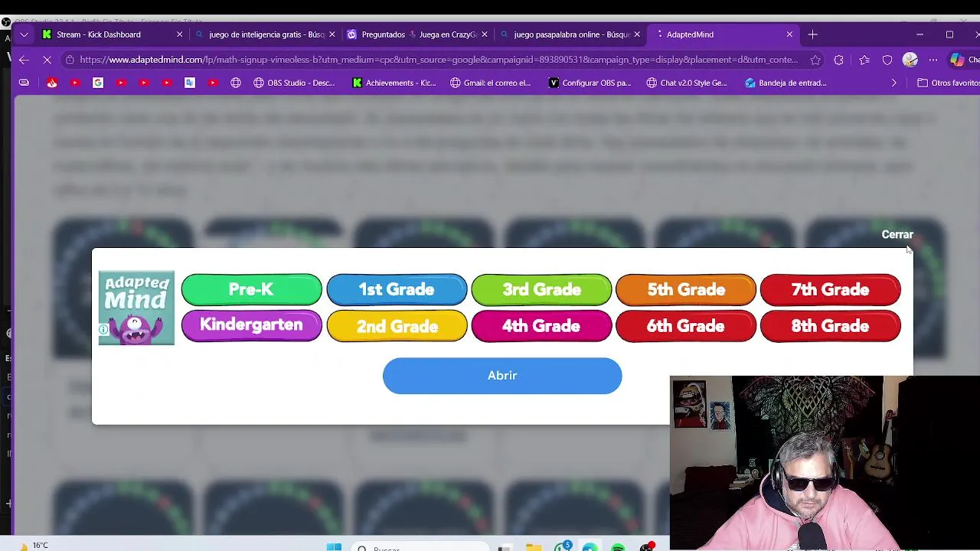Click the adaptedmind.com address bar URL
980x551 pixels.
439,60
